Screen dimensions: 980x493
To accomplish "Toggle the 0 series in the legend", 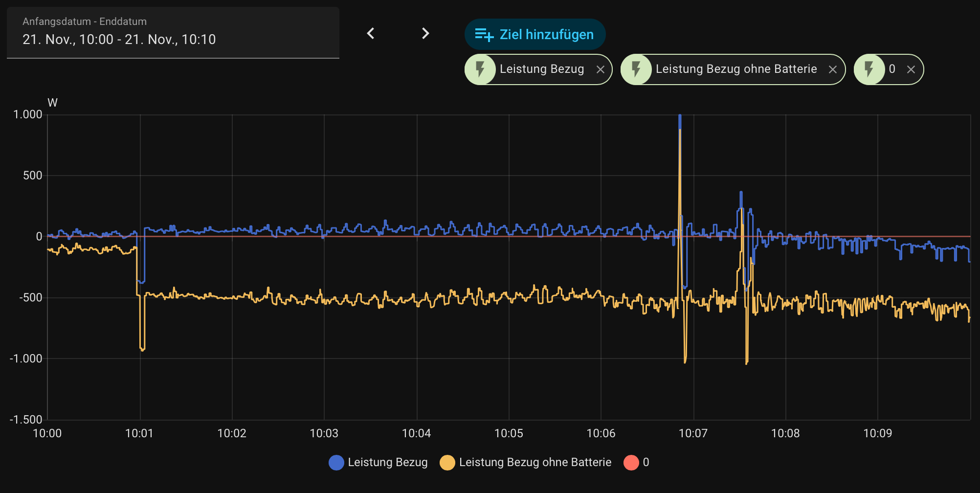I will click(x=646, y=462).
